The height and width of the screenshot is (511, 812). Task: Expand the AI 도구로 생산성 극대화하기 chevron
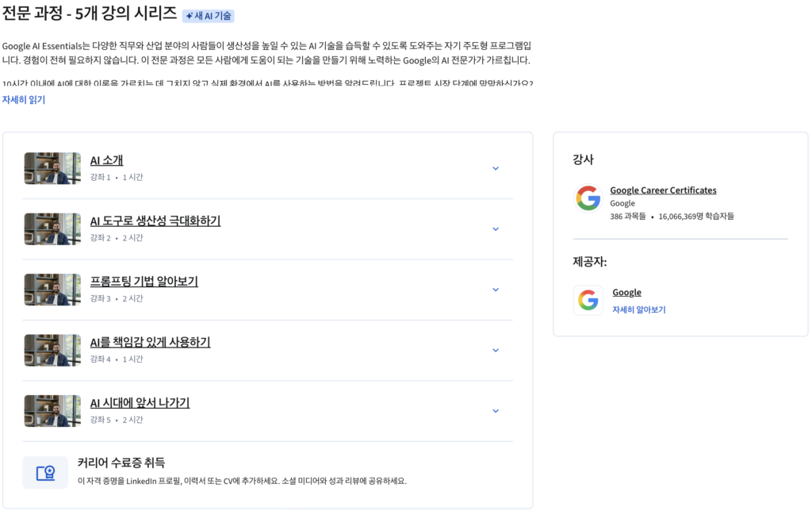496,229
